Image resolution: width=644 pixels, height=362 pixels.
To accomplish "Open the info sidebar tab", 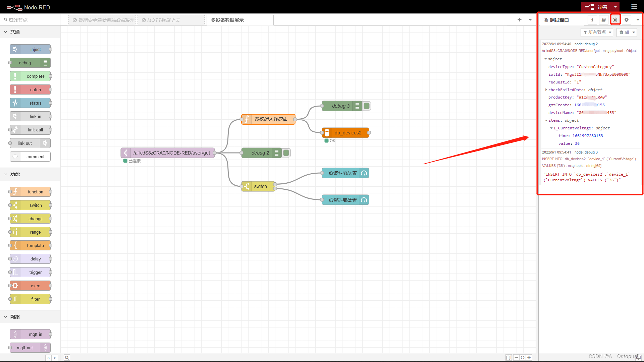I will [592, 20].
